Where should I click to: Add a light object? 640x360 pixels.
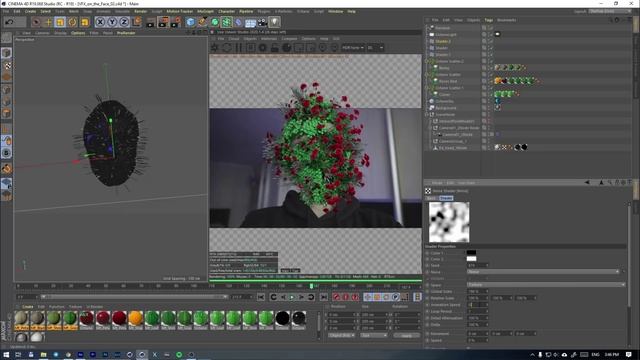(275, 22)
